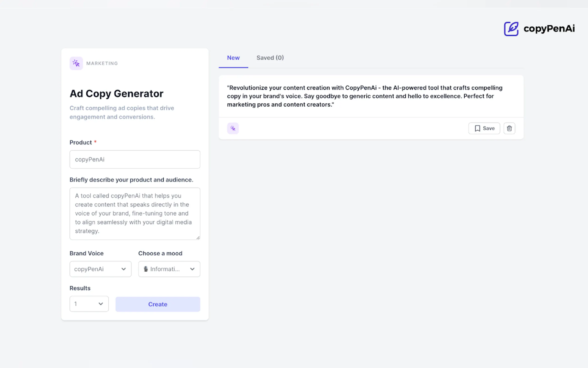The width and height of the screenshot is (588, 368).
Task: Click the Marketing category icon in the form
Action: 76,63
